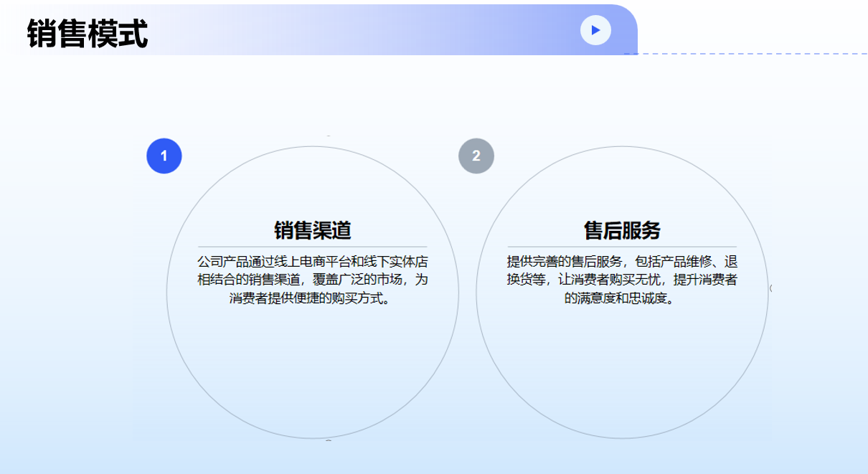The height and width of the screenshot is (474, 868).
Task: Select the blue number 1 badge
Action: click(164, 156)
